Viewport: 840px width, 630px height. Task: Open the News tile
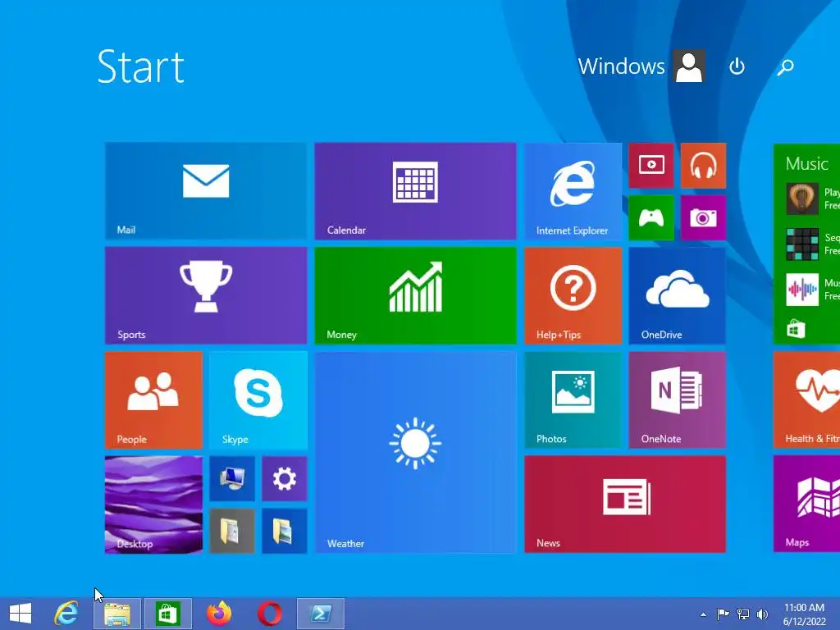tap(625, 504)
